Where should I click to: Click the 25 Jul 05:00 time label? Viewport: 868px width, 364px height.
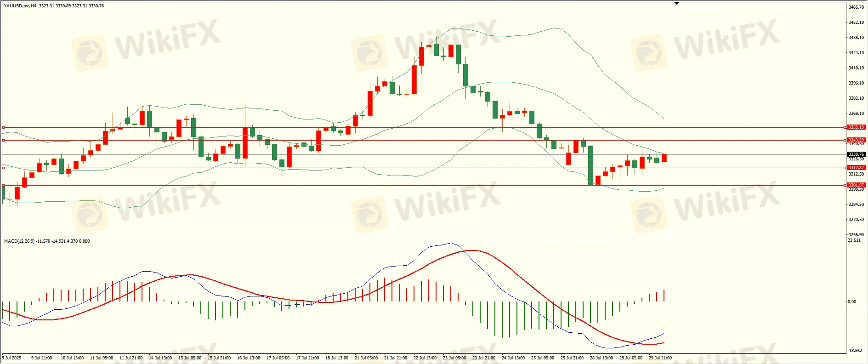(x=543, y=358)
